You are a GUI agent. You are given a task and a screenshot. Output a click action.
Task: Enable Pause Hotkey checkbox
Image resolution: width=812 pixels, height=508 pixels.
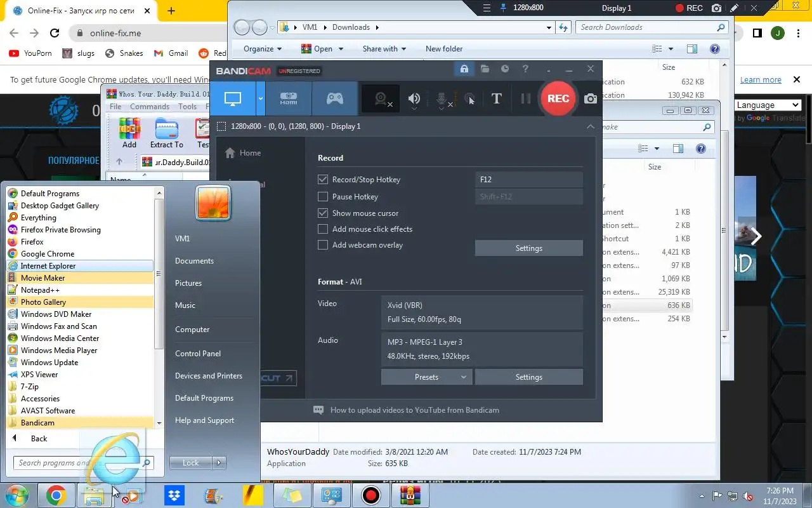[x=323, y=197]
